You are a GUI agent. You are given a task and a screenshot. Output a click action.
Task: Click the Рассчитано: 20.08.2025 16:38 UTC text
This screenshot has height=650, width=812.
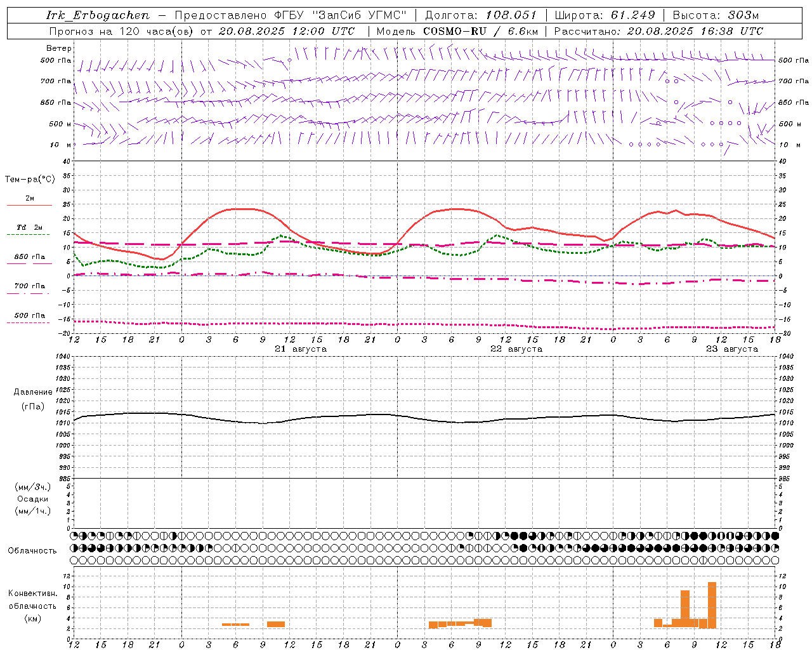coord(658,31)
